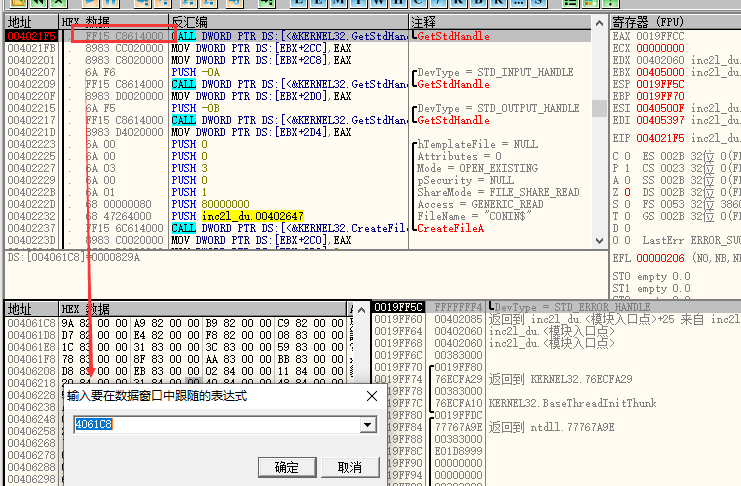
Task: Click the red CreateFileA comment
Action: click(x=450, y=228)
